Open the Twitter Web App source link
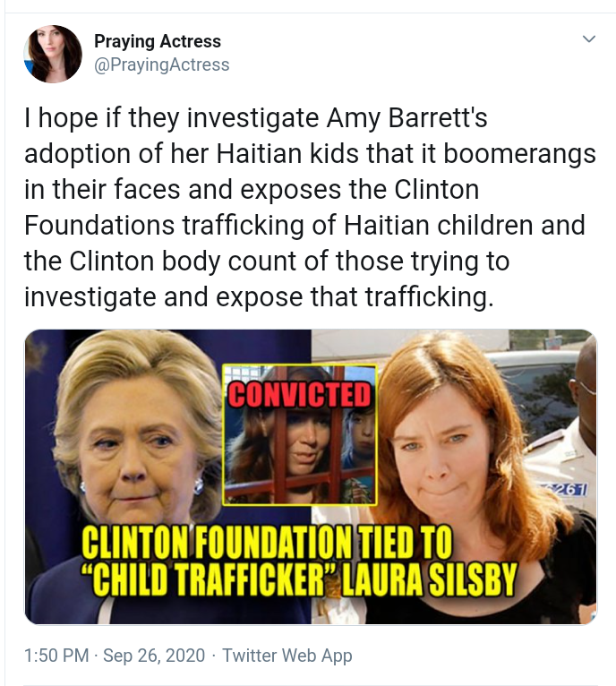 (287, 656)
